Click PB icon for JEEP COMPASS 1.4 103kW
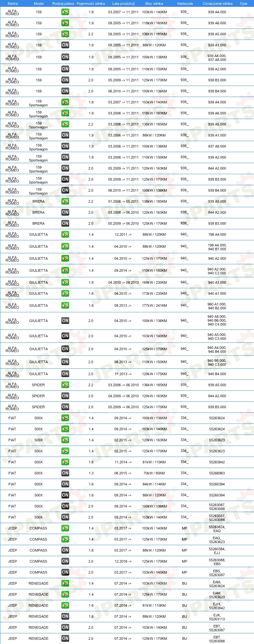This screenshot has width=254, height=644. pos(65,528)
